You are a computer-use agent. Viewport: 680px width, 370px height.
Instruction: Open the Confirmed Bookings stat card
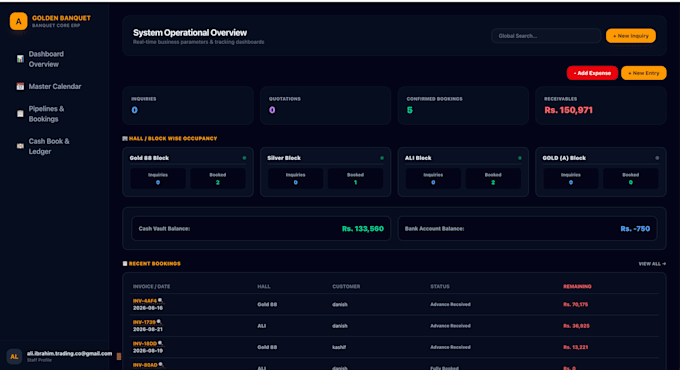(463, 105)
